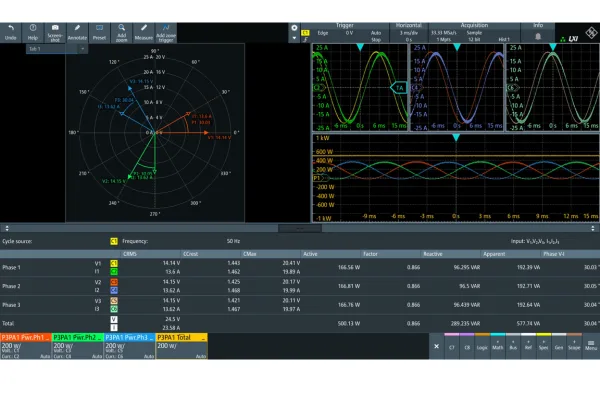The width and height of the screenshot is (600, 400).
Task: Open the Trigger settings menu
Action: tap(344, 25)
